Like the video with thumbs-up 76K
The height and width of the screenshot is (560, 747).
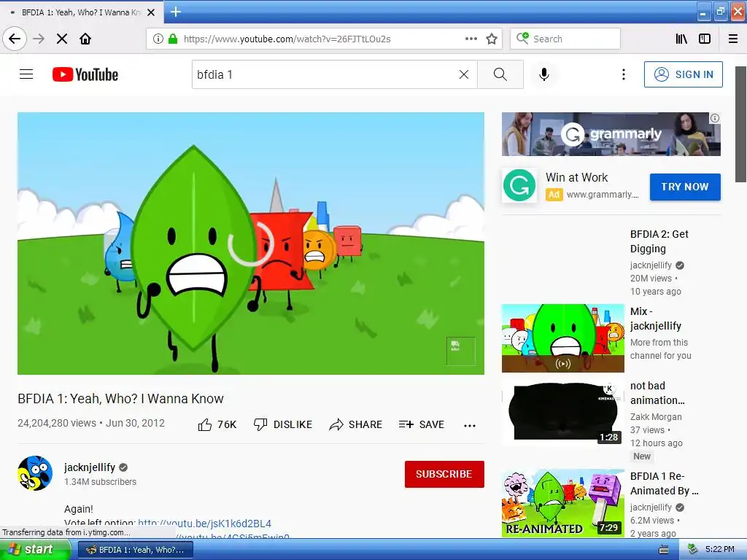click(217, 424)
